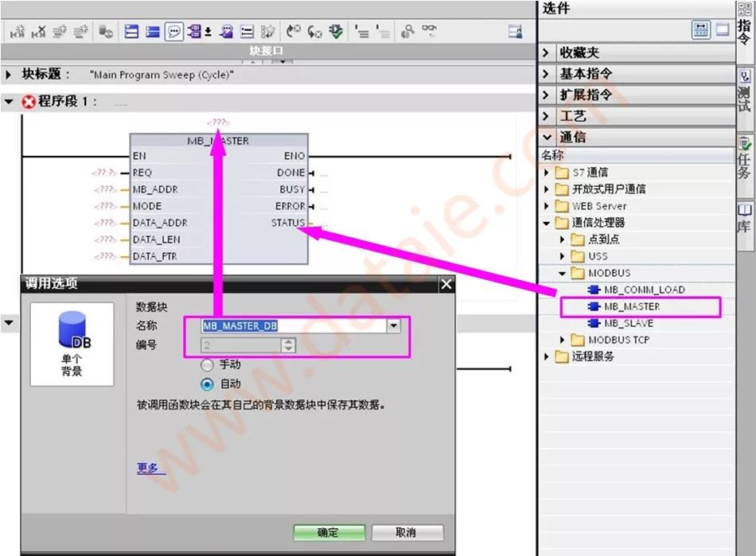Open the MB_MASTER_DB name dropdown
This screenshot has height=556, width=756.
[x=394, y=326]
